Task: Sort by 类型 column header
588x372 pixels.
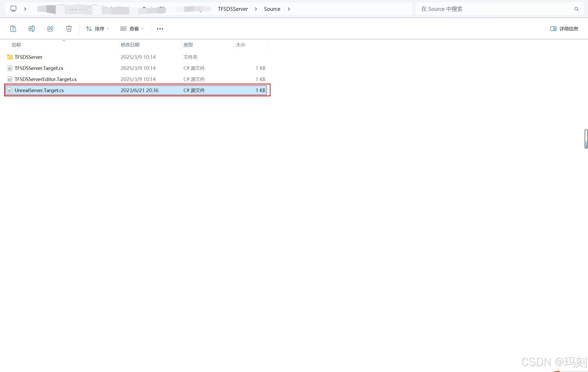Action: click(x=188, y=45)
